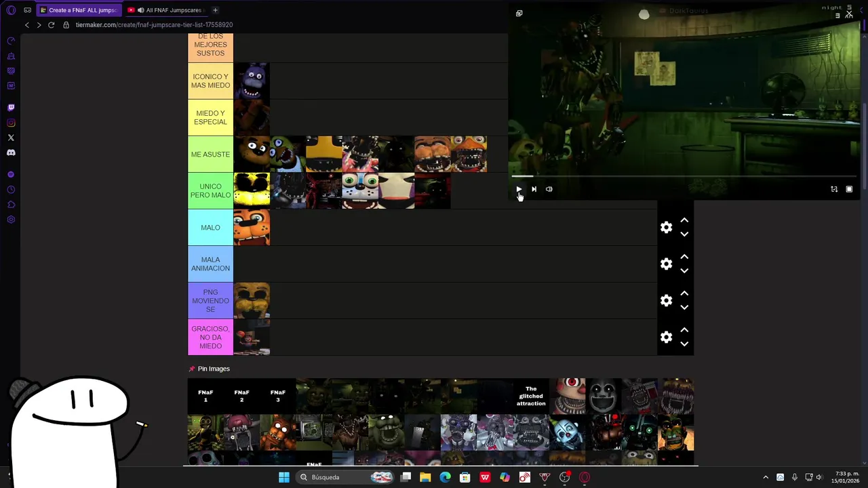
Task: Move PNG MOVIENDO SE tier down
Action: (684, 308)
